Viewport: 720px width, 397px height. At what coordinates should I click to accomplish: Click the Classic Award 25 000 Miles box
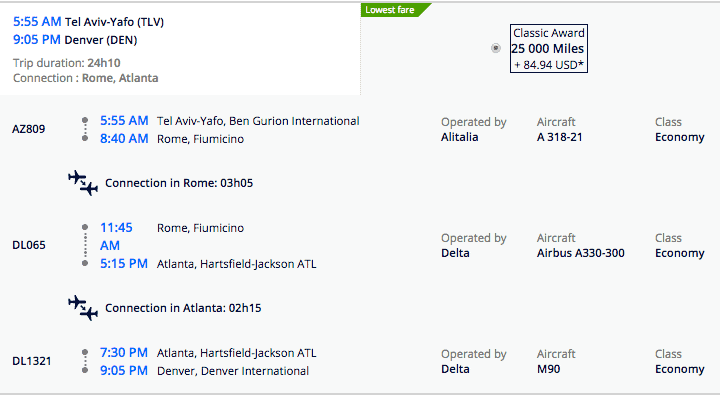[549, 49]
